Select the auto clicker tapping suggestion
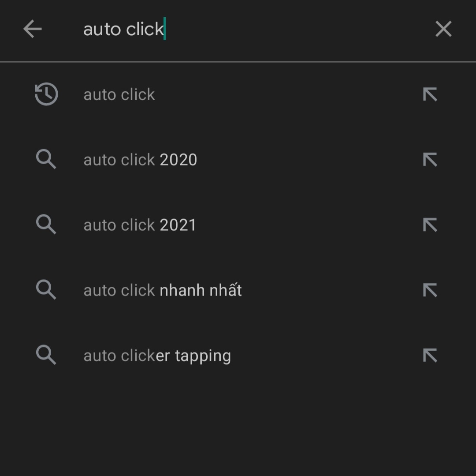This screenshot has width=476, height=476. coord(157,355)
